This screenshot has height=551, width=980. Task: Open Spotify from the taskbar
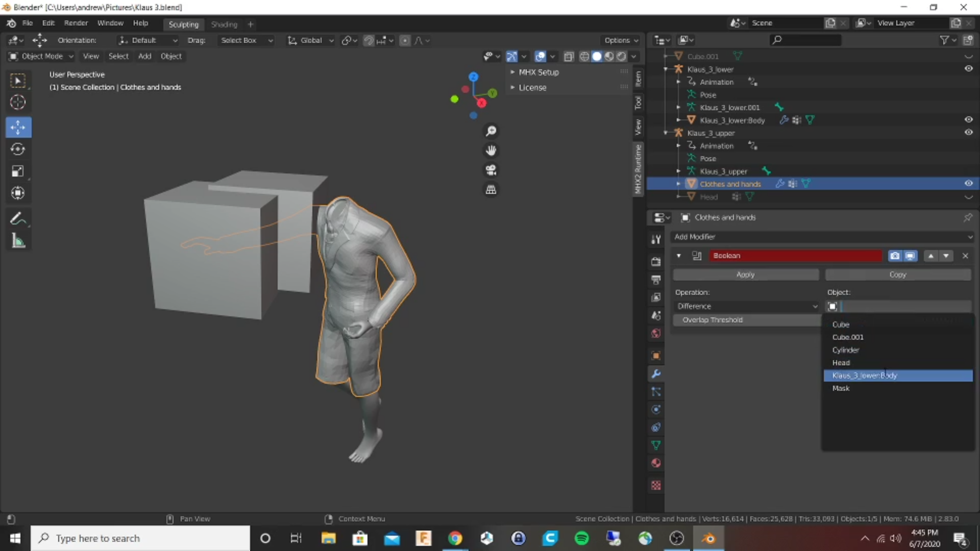coord(581,538)
